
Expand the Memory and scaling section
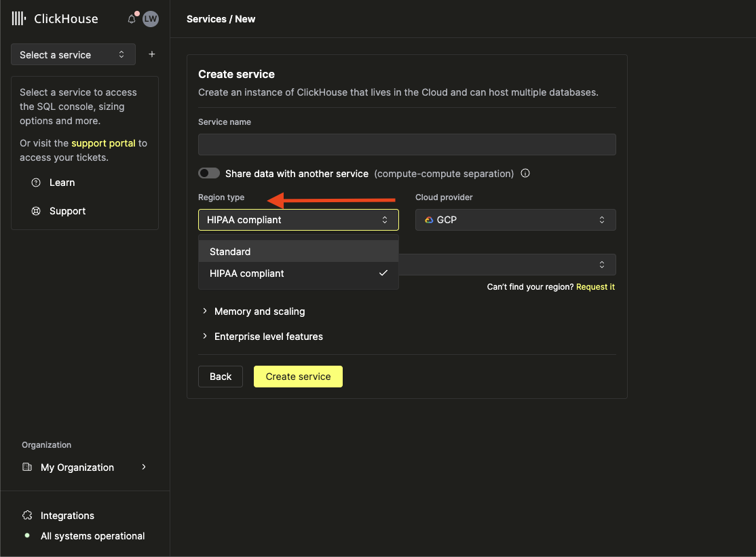(x=259, y=311)
